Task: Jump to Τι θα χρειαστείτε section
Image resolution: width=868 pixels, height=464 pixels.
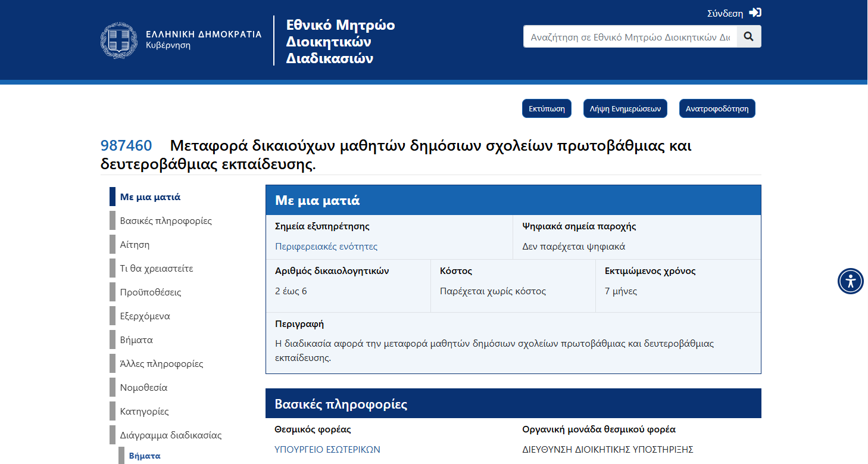Action: click(156, 269)
